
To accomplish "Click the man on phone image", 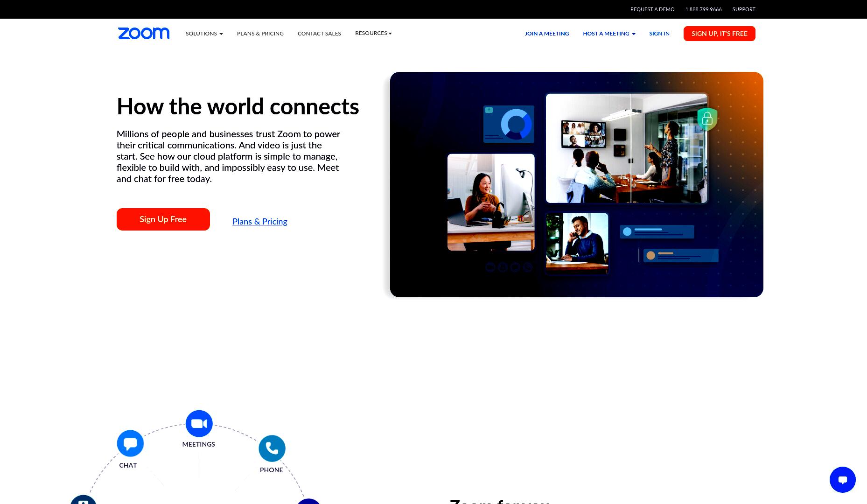I will pos(577,243).
